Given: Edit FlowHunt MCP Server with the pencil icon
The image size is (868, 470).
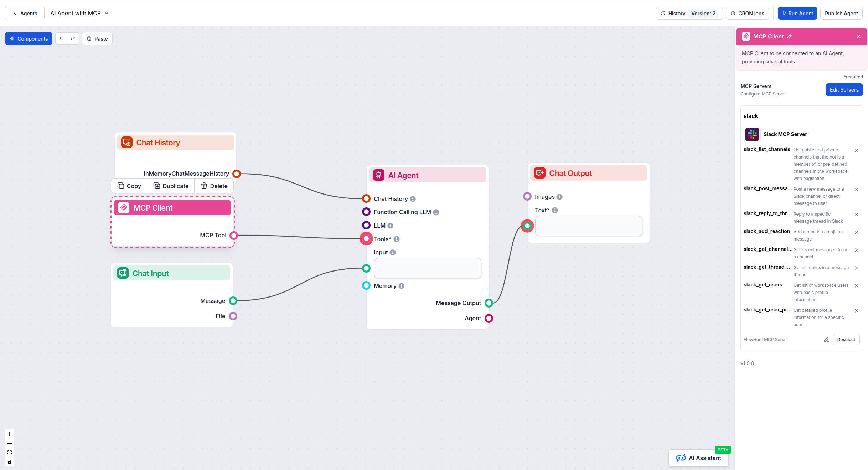Looking at the screenshot, I should 826,340.
